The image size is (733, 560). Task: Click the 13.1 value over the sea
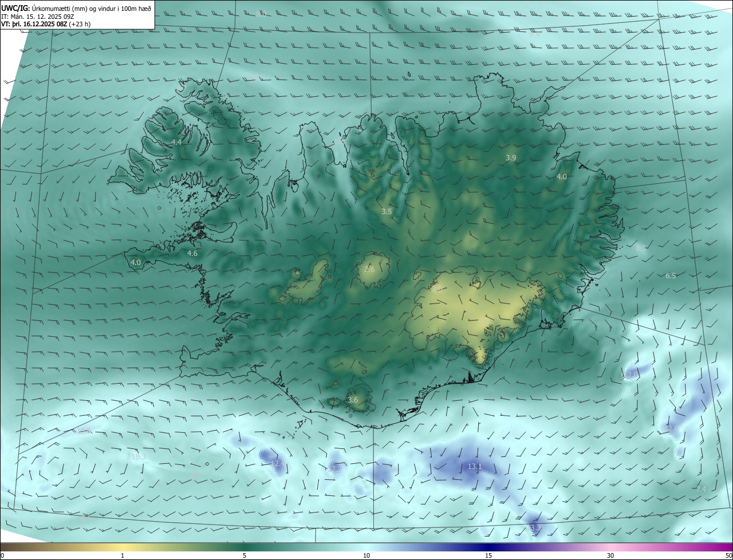(475, 467)
